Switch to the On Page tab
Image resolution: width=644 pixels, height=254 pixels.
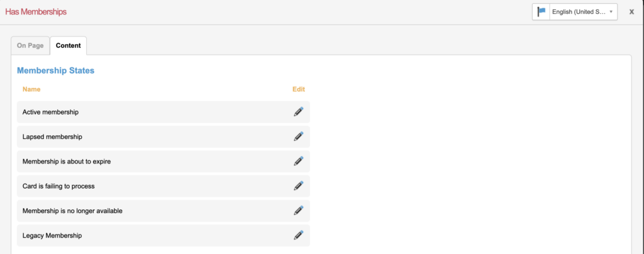tap(30, 46)
